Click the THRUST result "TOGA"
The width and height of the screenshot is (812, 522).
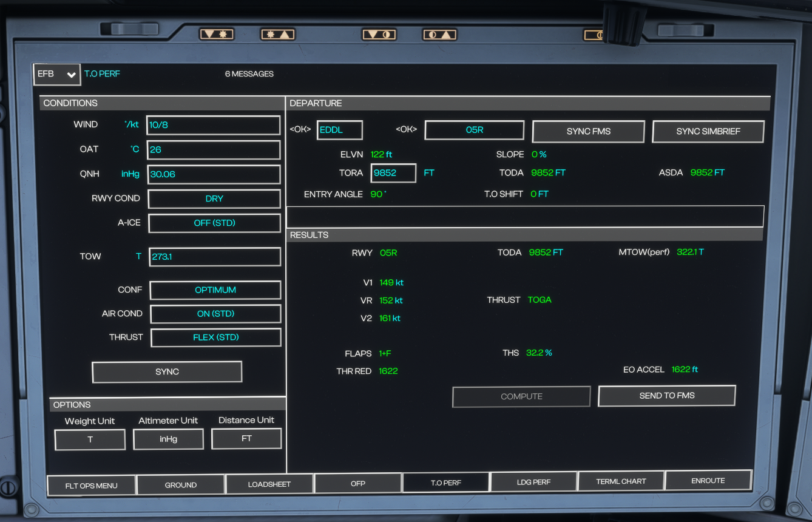(540, 300)
